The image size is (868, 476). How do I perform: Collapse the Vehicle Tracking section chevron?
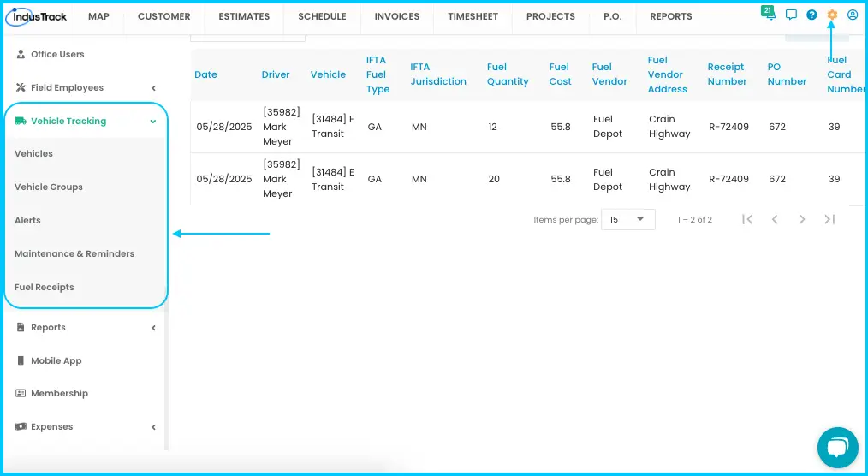pyautogui.click(x=152, y=122)
